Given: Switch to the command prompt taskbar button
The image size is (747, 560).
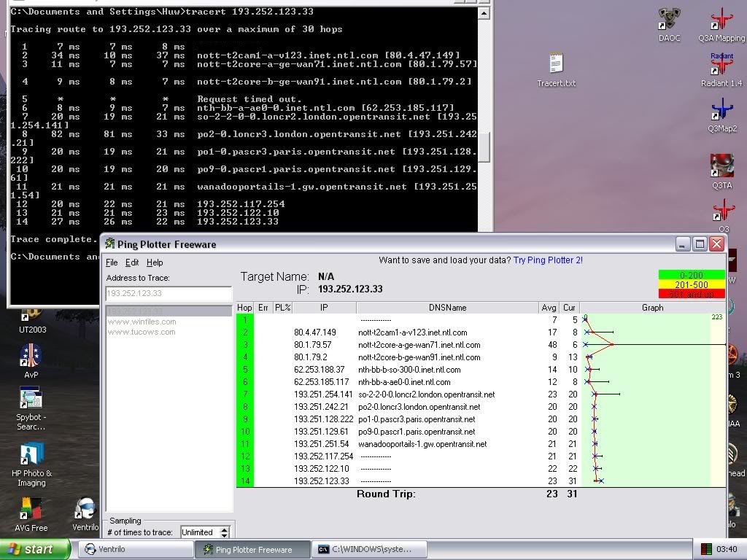Looking at the screenshot, I should click(370, 549).
